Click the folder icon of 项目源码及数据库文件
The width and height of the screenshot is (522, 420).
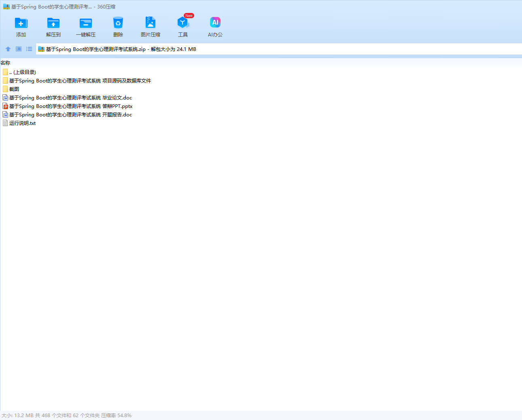click(5, 80)
